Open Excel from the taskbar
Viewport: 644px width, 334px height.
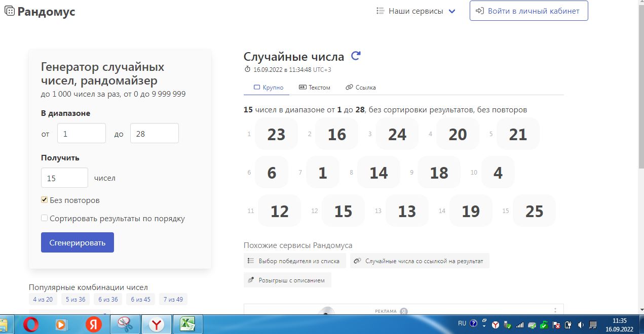point(188,324)
